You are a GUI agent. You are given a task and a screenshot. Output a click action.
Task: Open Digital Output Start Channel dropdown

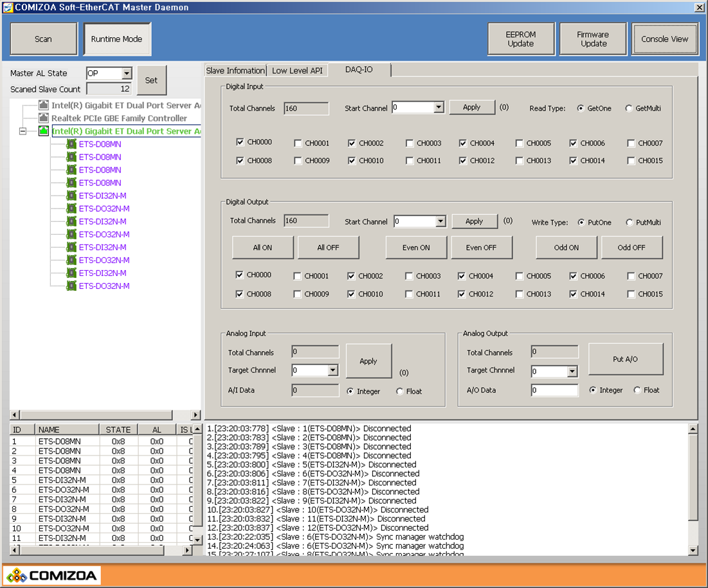[x=440, y=221]
